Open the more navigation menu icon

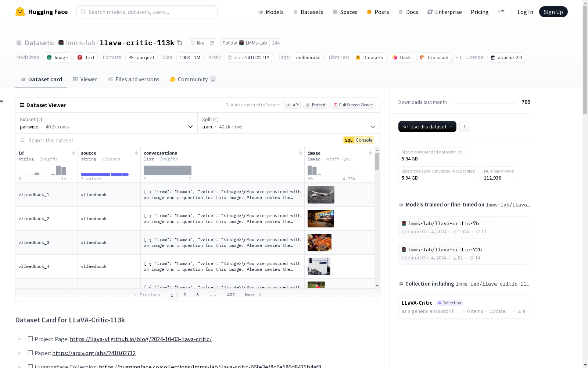(501, 12)
